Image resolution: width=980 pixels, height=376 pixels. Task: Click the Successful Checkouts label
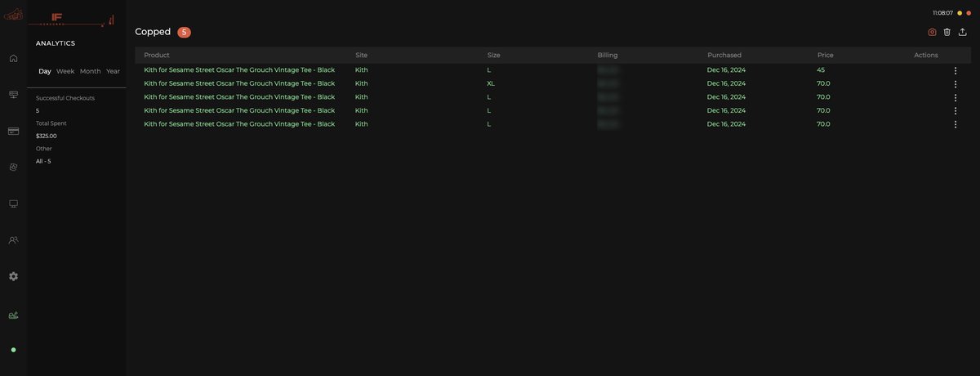[x=65, y=98]
